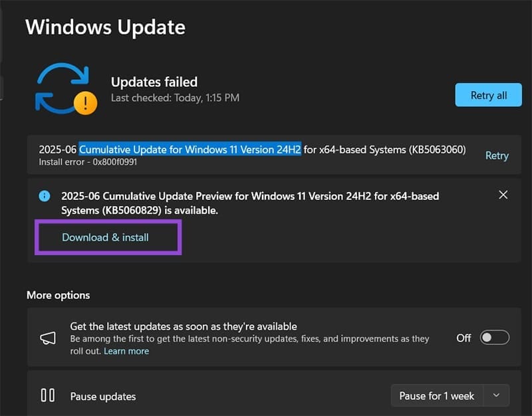Open the 'Pause for 1 week' dropdown

pos(437,395)
